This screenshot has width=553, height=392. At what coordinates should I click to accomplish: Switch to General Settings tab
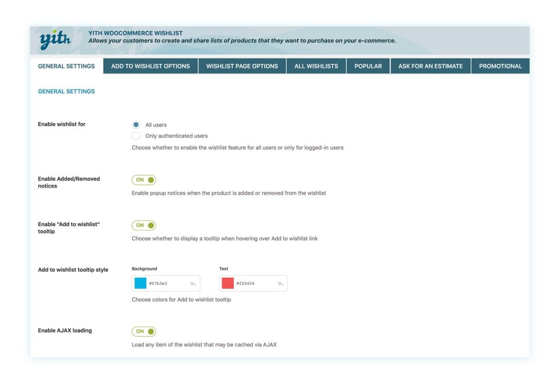(66, 66)
